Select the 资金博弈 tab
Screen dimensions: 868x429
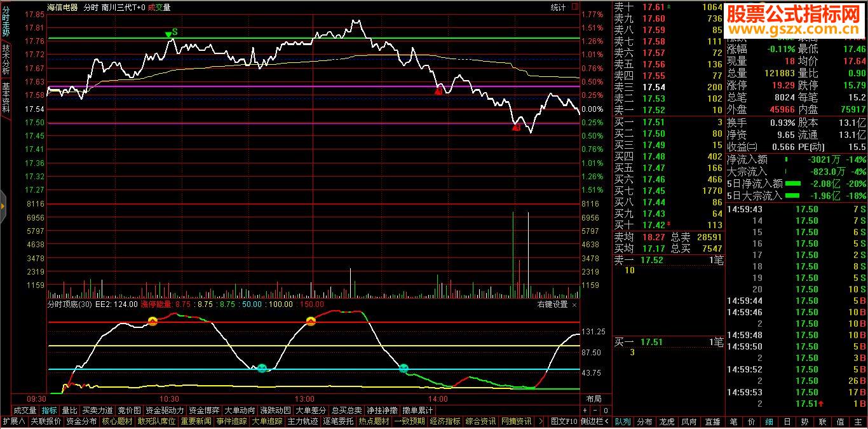pyautogui.click(x=204, y=411)
